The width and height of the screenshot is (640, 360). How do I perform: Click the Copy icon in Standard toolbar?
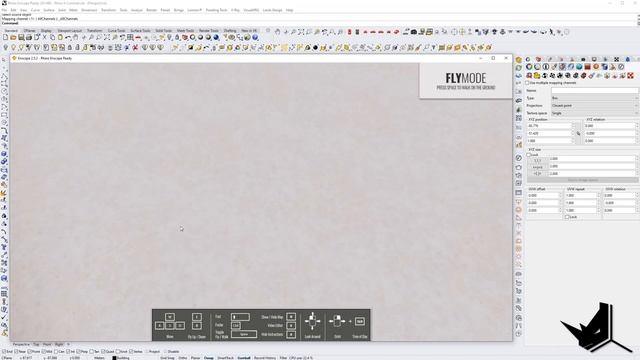[52, 38]
